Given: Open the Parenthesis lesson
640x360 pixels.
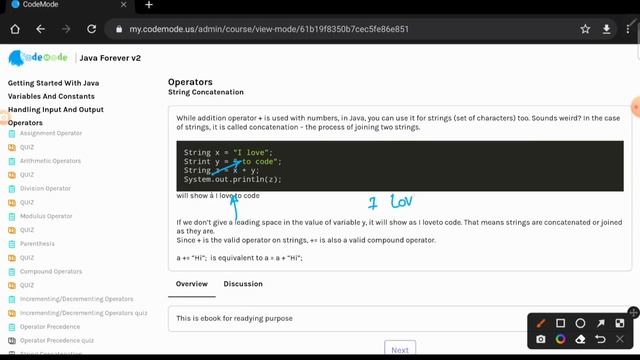Looking at the screenshot, I should point(37,244).
